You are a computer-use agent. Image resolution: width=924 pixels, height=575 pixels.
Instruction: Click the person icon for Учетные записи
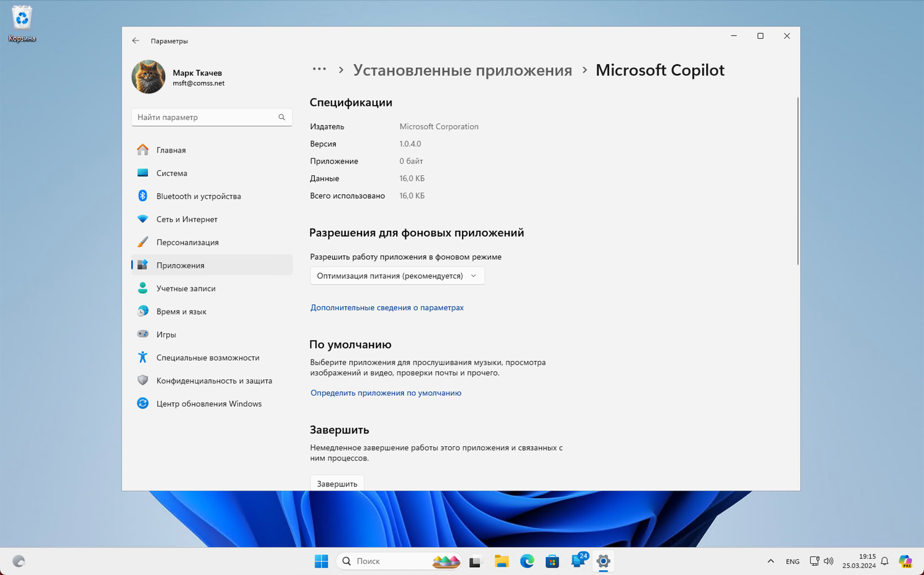pos(143,288)
